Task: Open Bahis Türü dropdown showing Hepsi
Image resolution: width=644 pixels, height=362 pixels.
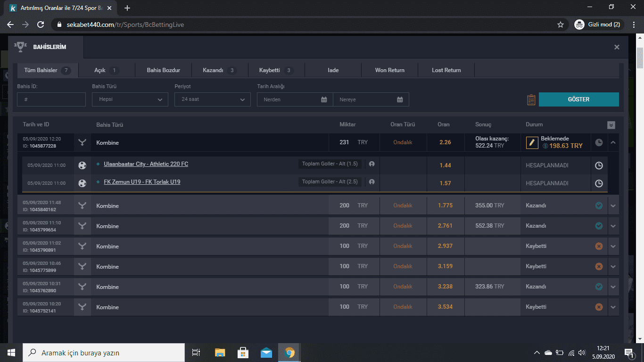Action: tap(130, 99)
